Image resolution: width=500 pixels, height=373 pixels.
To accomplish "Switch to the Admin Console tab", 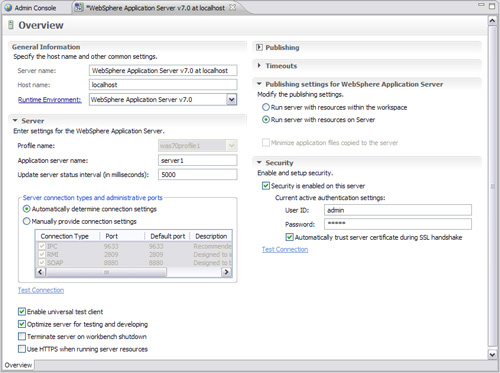I will click(35, 8).
